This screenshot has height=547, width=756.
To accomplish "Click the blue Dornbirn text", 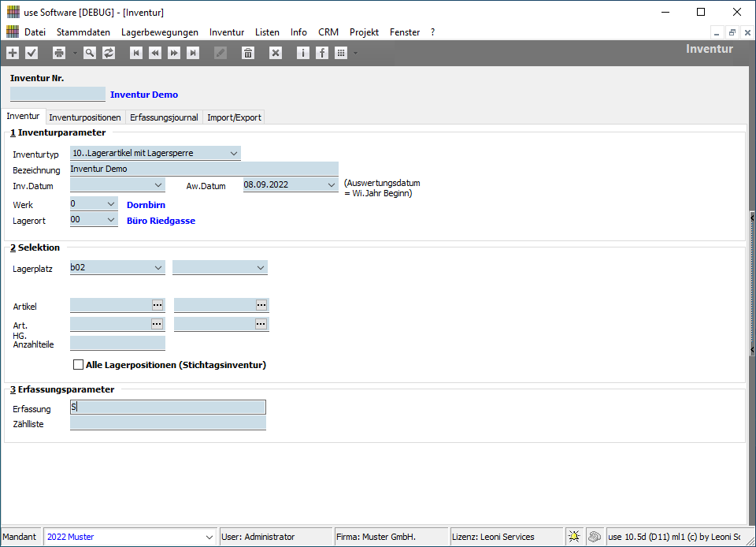I will point(146,205).
